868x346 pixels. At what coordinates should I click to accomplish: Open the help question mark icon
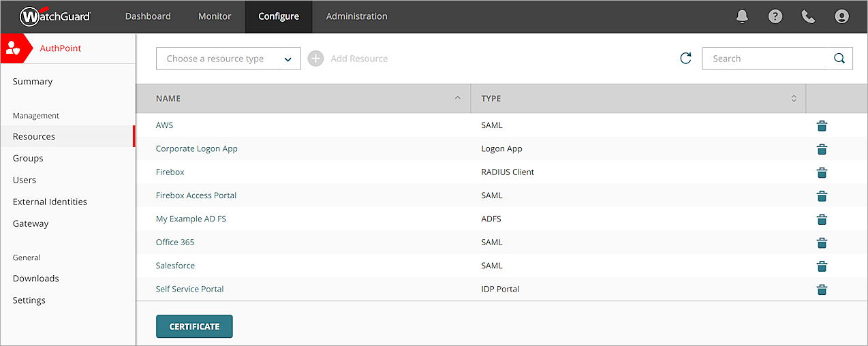click(x=775, y=16)
